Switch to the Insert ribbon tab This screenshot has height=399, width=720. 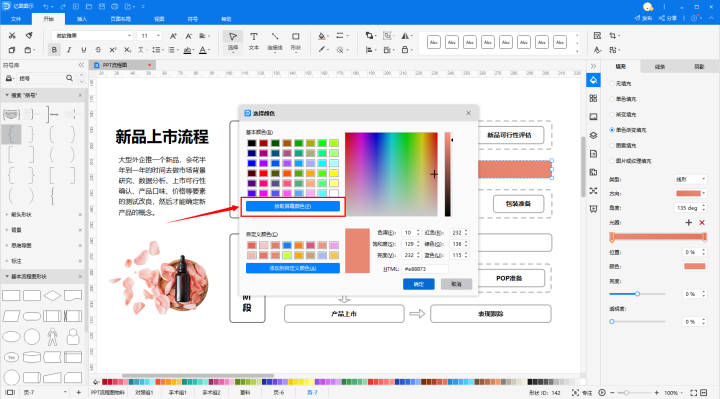point(82,19)
